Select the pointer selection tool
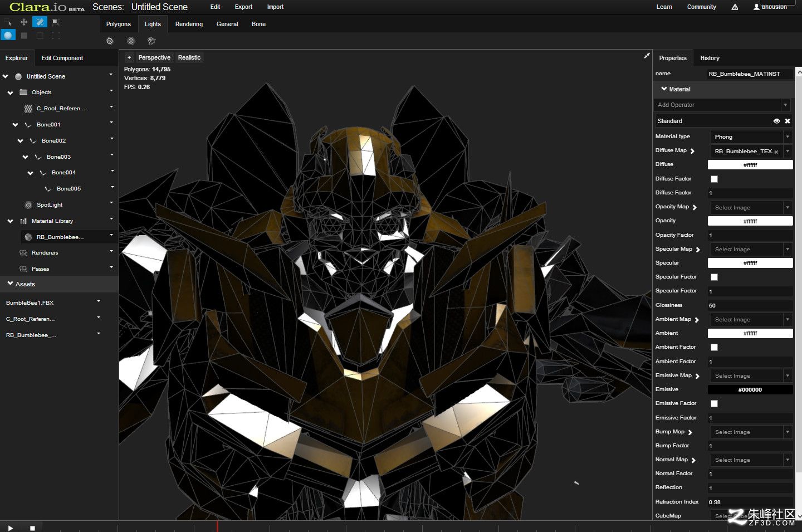Screen dimensions: 802x532 8,22
